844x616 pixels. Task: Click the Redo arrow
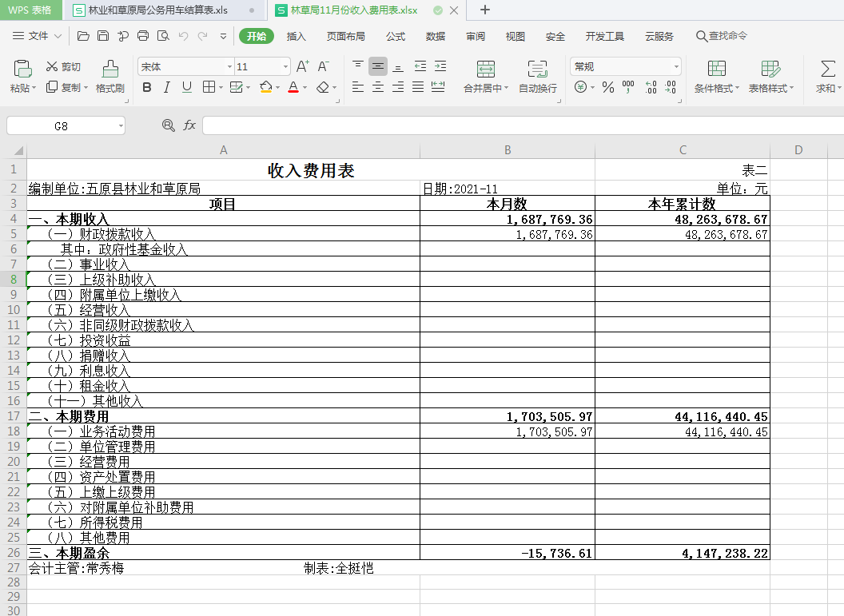203,36
